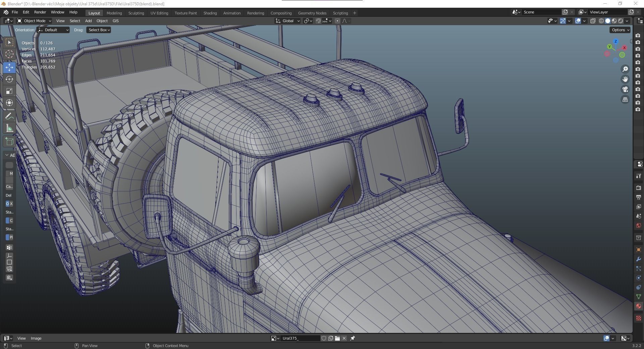Open the Render properties tab
The width and height of the screenshot is (644, 349).
638,188
